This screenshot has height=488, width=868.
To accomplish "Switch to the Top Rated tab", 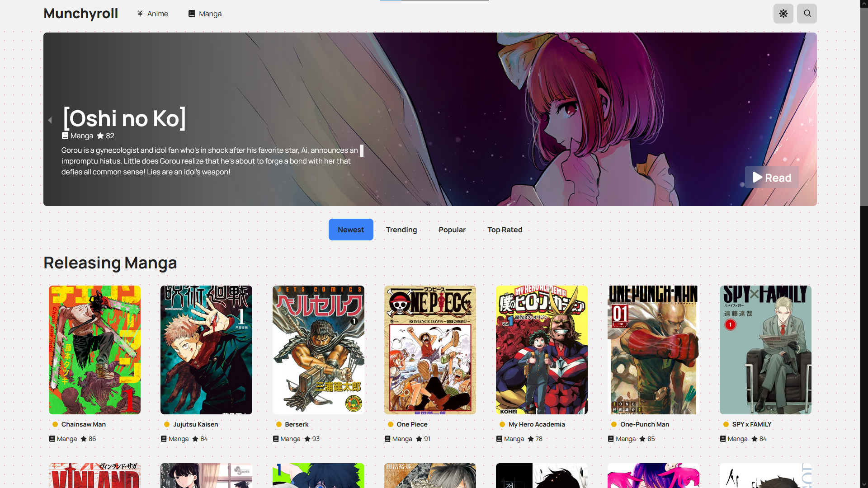I will point(505,230).
